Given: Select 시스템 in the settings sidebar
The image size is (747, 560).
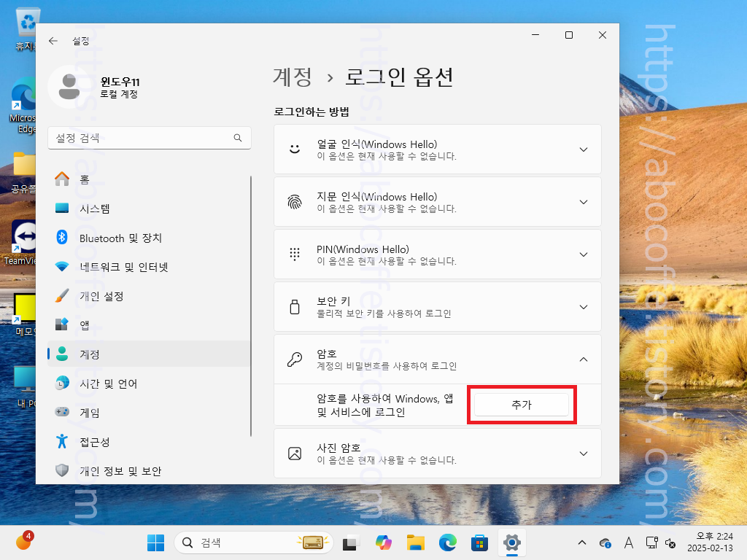Looking at the screenshot, I should [149, 209].
